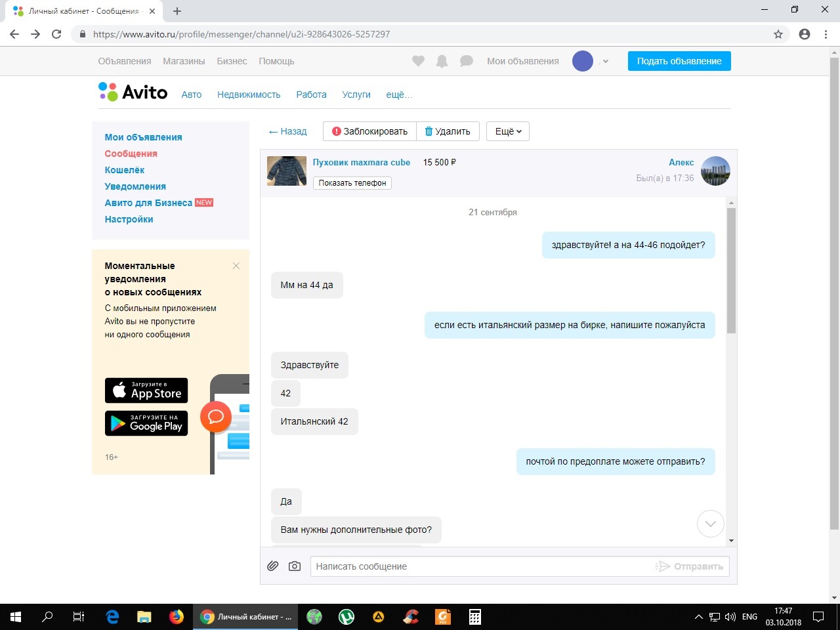840x630 pixels.
Task: Click the camera photo icon
Action: (295, 566)
